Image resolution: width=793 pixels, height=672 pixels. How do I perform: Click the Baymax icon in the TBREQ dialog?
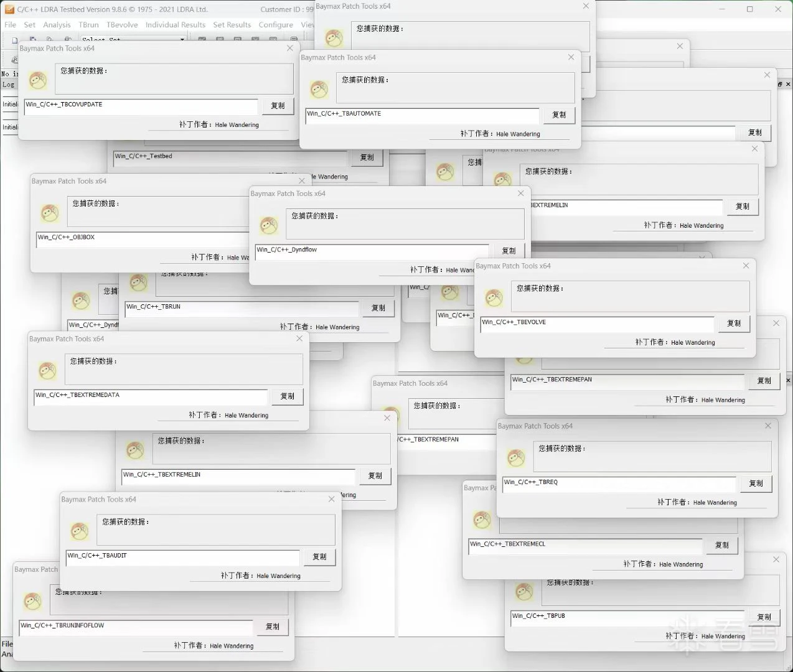pos(516,458)
